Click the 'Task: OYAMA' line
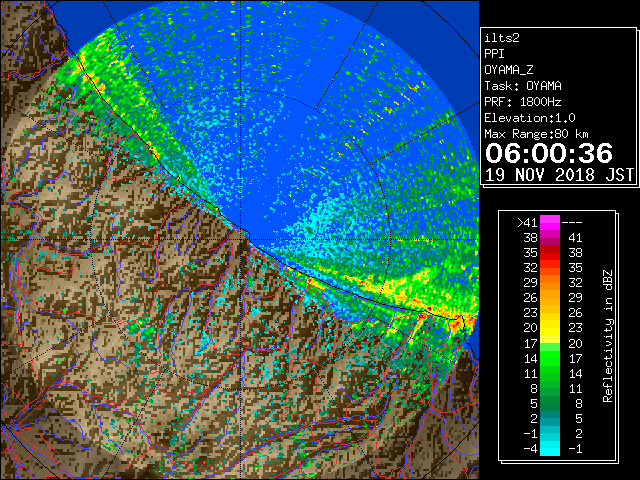The height and width of the screenshot is (480, 640). pyautogui.click(x=523, y=86)
